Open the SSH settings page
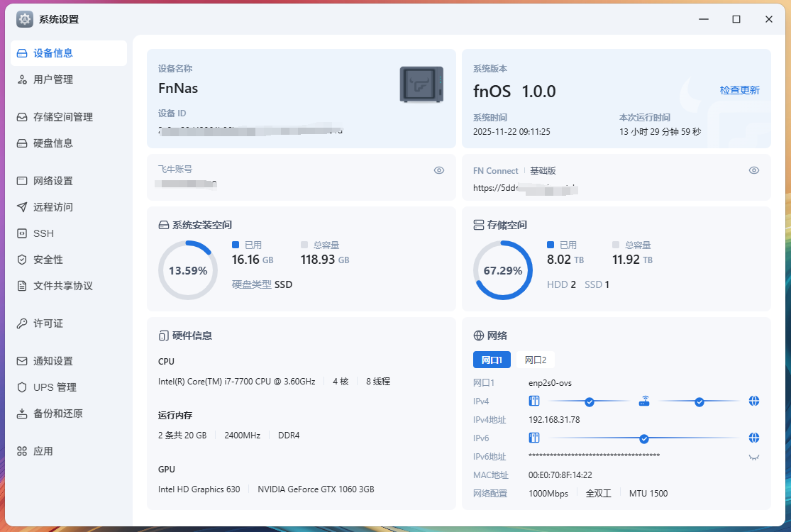 click(x=43, y=233)
